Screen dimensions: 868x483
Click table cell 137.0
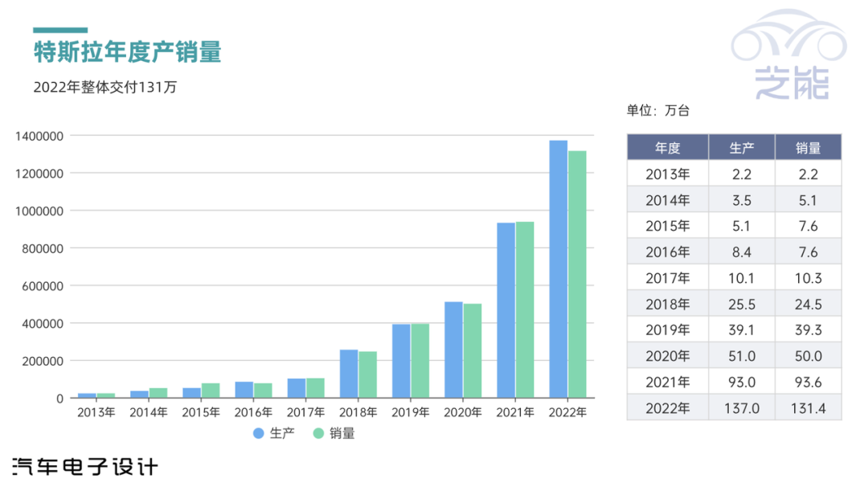(742, 409)
